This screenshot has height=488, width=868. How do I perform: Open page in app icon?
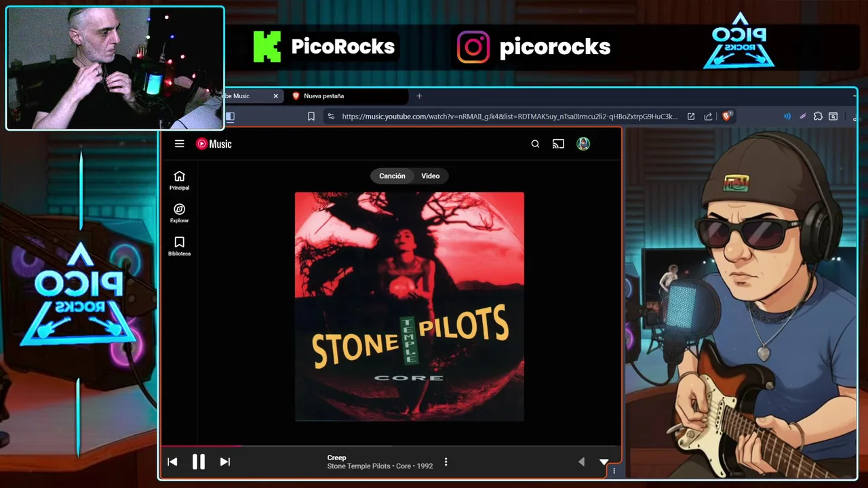coord(691,117)
